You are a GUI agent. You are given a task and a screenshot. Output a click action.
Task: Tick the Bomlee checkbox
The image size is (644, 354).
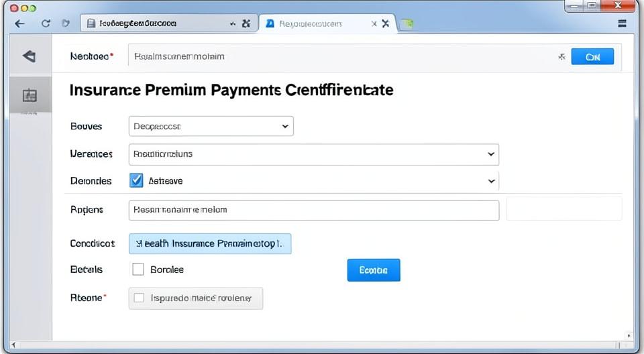point(138,270)
